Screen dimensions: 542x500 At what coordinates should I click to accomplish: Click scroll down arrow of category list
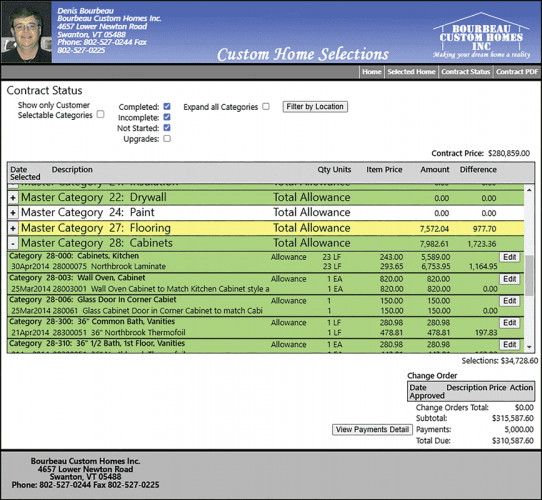[x=529, y=347]
